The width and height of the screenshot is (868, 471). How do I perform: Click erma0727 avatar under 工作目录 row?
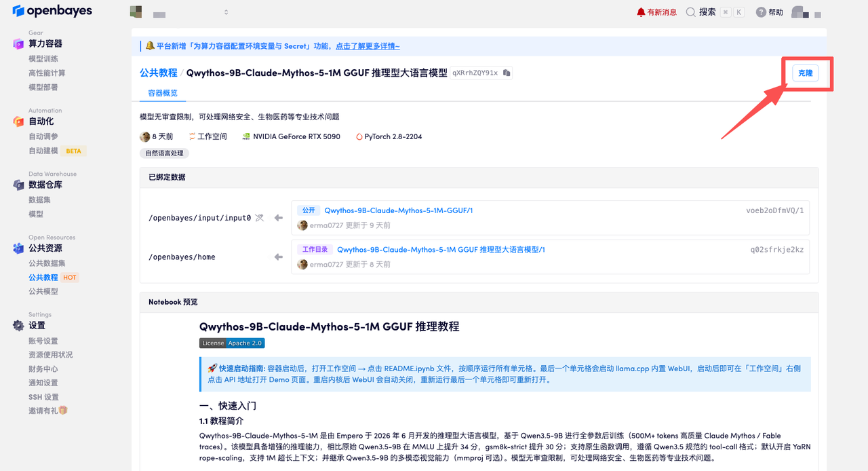tap(302, 265)
